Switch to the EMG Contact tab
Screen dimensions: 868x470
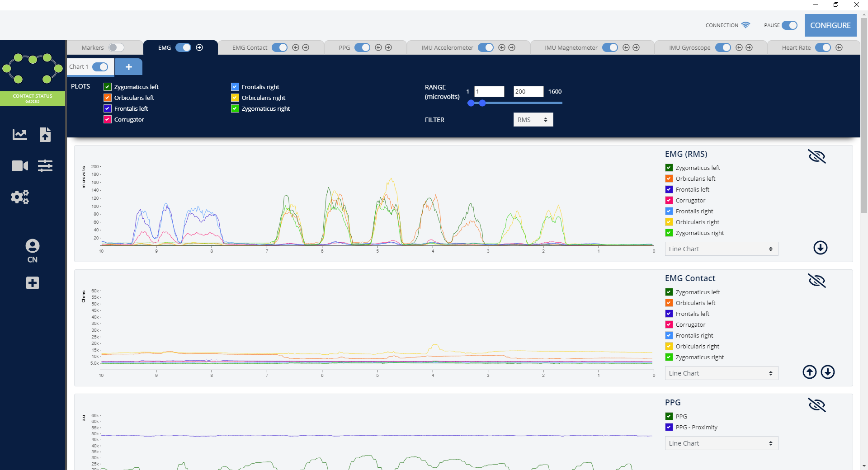click(x=250, y=47)
